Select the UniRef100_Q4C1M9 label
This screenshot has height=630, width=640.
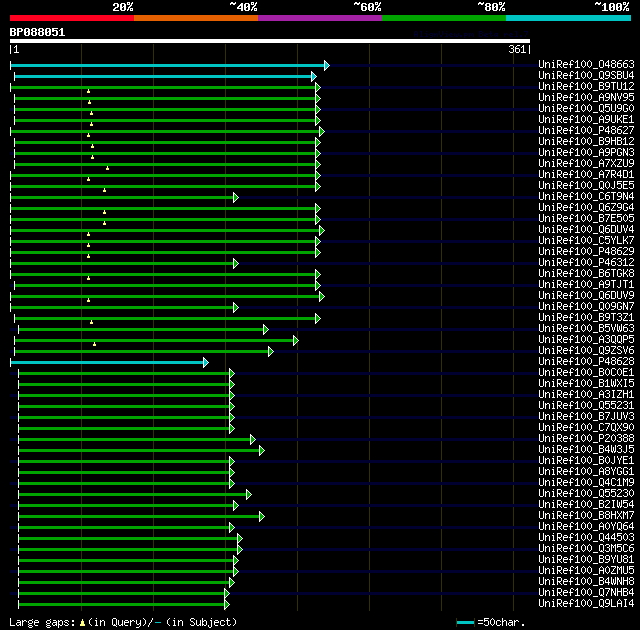(586, 483)
